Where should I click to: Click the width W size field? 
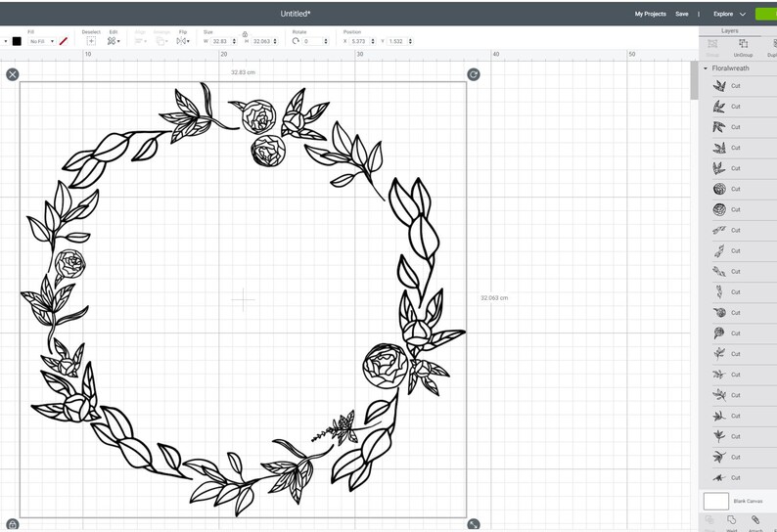tap(220, 41)
